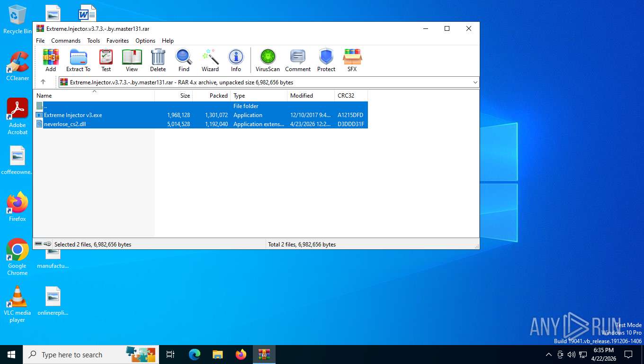Sort by the Packed column header
644x364 pixels.
pyautogui.click(x=212, y=96)
